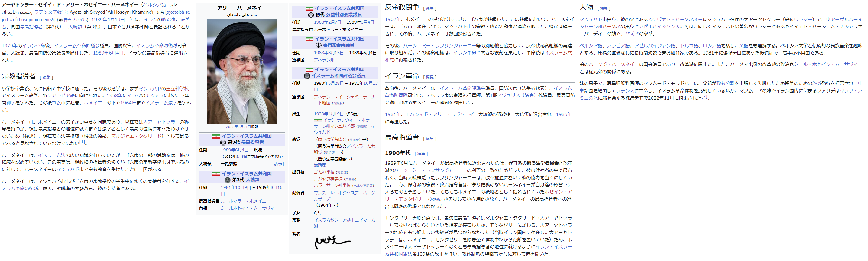
Task: Click Iran flag above 専門家会議議員 heading
Action: click(x=309, y=39)
